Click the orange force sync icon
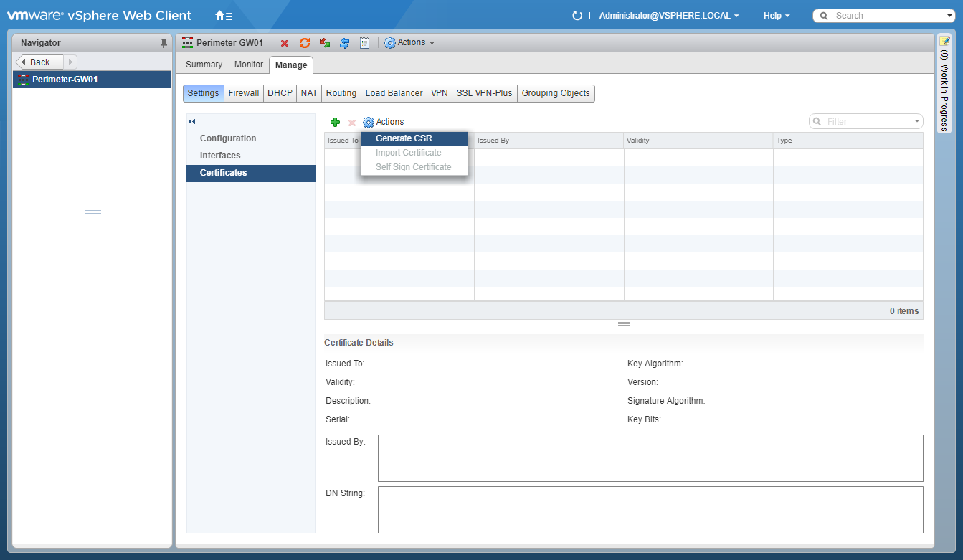The width and height of the screenshot is (963, 560). point(305,43)
